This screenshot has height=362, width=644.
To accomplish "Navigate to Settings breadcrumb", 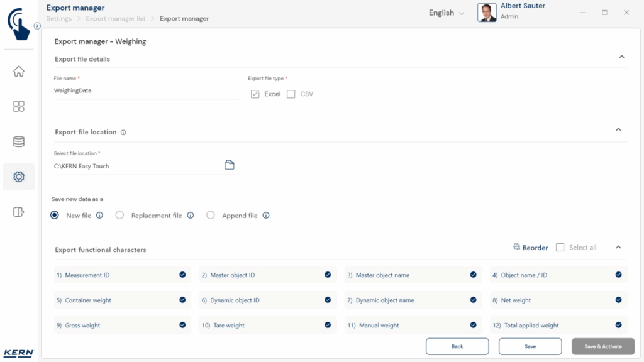I will point(59,19).
